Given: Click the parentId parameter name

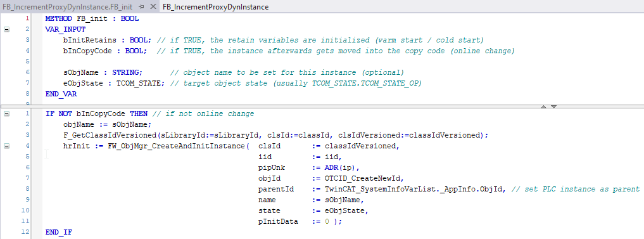Looking at the screenshot, I should tap(276, 189).
